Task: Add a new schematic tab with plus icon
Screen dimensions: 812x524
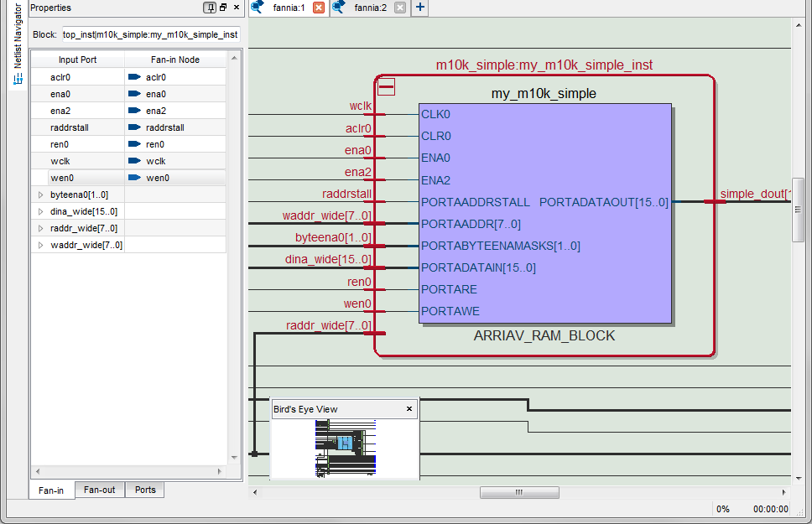Action: point(420,8)
